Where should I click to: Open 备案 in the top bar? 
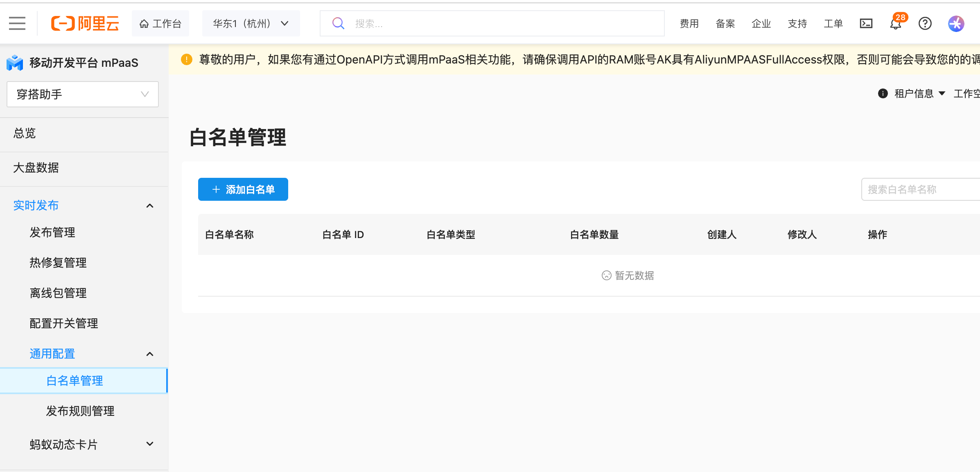(x=725, y=23)
